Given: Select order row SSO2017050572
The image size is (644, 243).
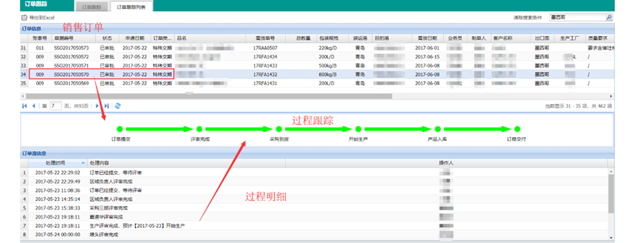Looking at the screenshot, I should tap(317, 57).
